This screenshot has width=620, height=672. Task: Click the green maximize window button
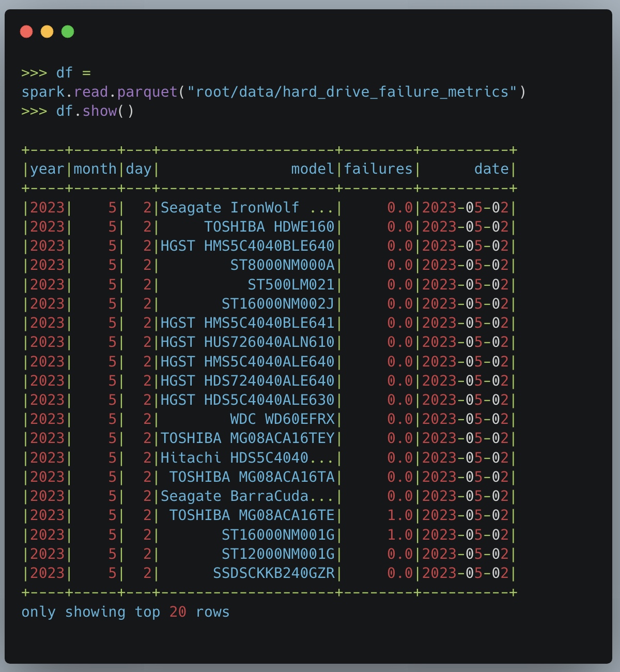coord(68,32)
